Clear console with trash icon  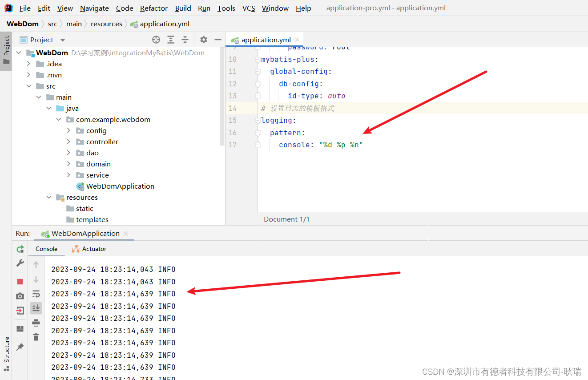[x=36, y=337]
